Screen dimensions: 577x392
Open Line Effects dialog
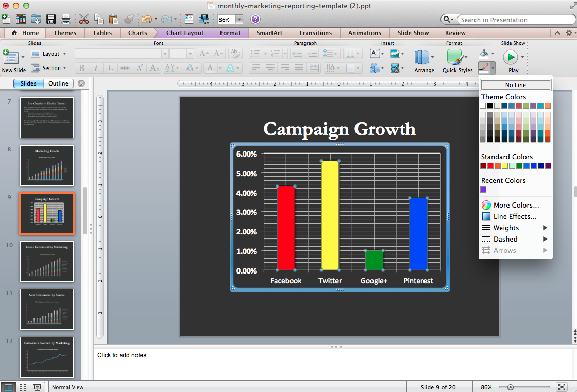(x=515, y=216)
